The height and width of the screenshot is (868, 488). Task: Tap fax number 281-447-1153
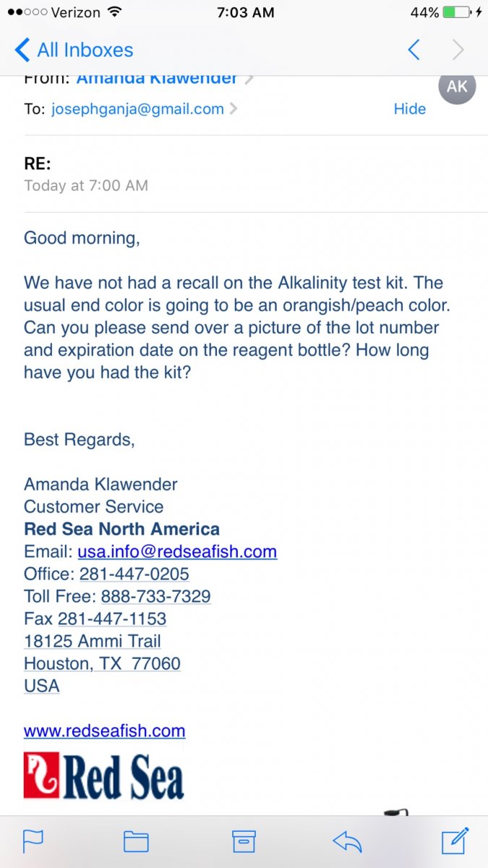click(x=112, y=619)
